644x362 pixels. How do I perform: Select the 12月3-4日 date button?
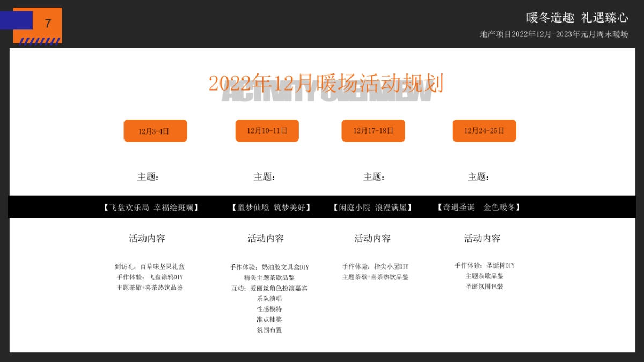pyautogui.click(x=156, y=130)
